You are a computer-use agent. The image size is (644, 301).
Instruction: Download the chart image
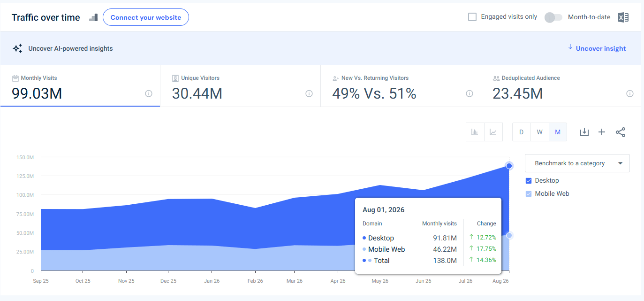pyautogui.click(x=584, y=132)
